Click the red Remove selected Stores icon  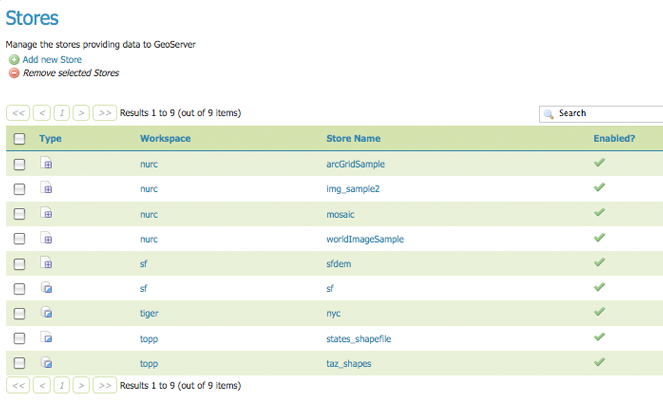click(14, 73)
